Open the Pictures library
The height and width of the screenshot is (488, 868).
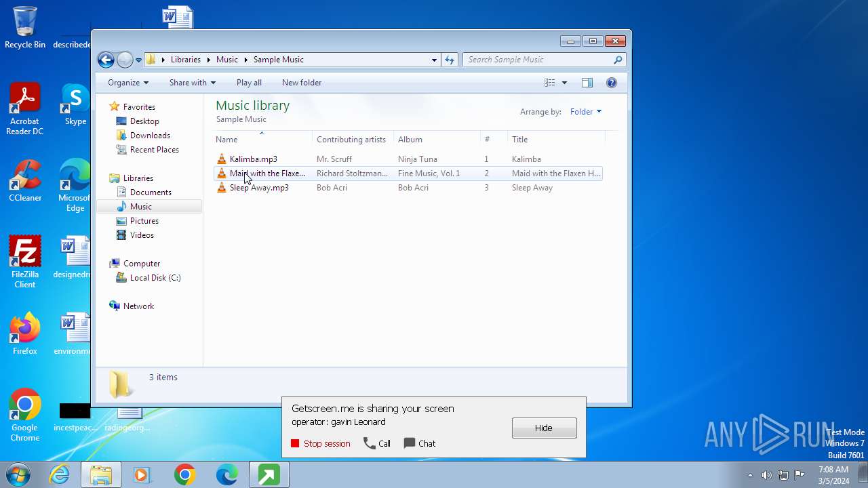click(x=144, y=221)
